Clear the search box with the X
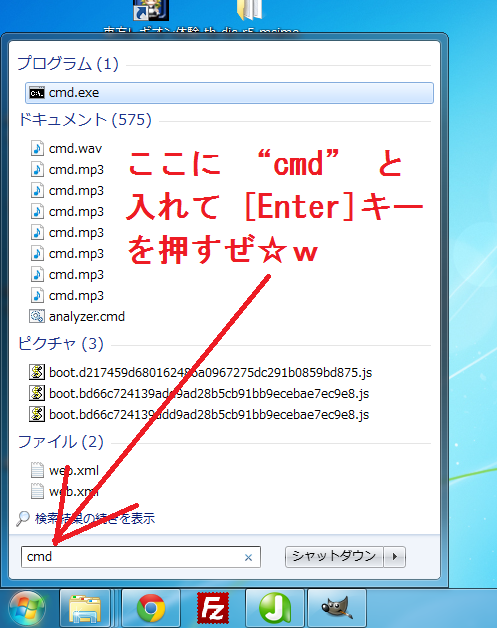Viewport: 497px width, 628px height. [248, 557]
